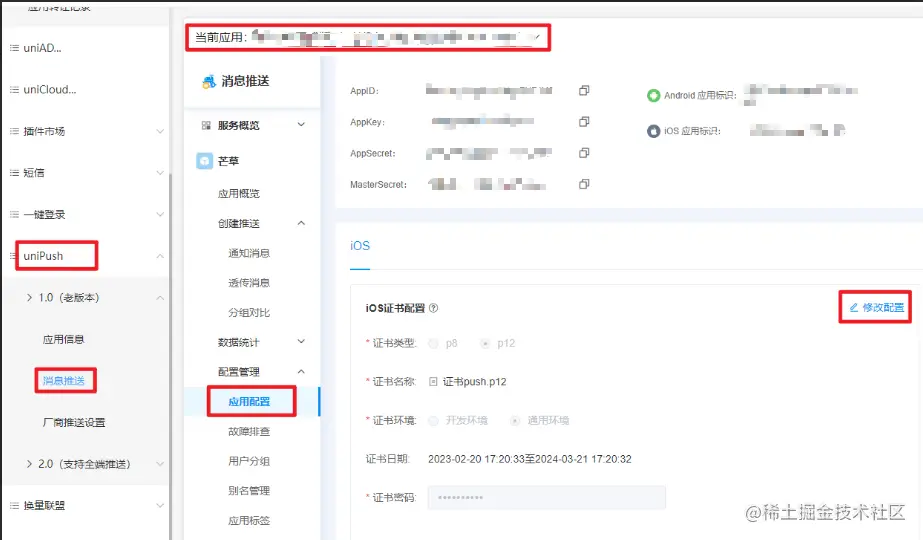Screen dimensions: 923x540
Task: Click the list icon beside 一键登录
Action: click(14, 214)
